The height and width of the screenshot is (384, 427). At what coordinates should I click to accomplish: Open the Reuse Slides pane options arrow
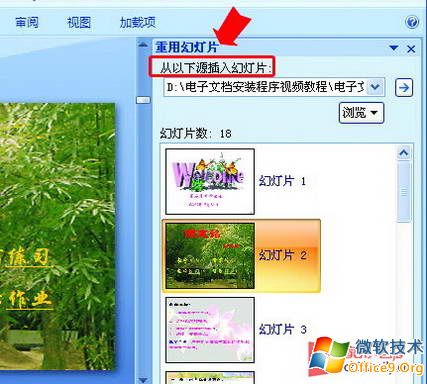(x=394, y=48)
